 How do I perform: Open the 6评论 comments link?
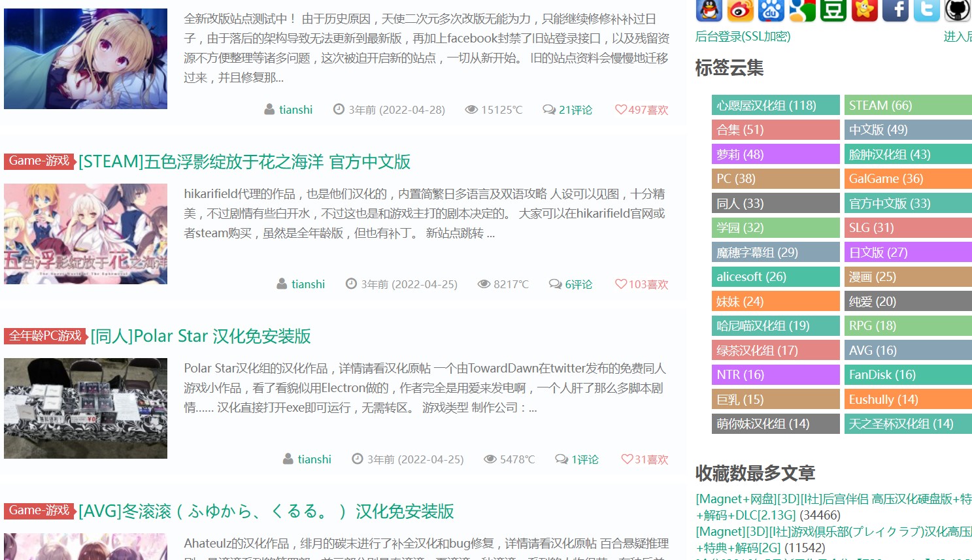(578, 284)
